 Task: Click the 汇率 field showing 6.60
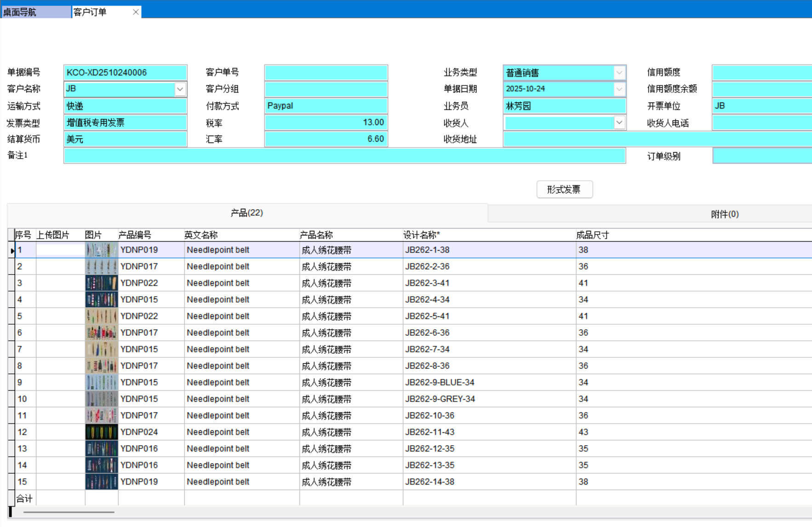pos(326,139)
